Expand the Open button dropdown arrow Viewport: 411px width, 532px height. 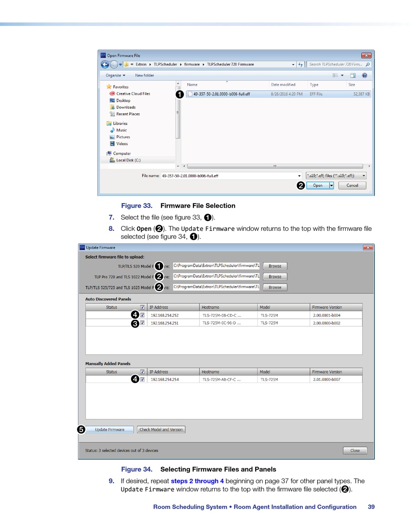[331, 185]
